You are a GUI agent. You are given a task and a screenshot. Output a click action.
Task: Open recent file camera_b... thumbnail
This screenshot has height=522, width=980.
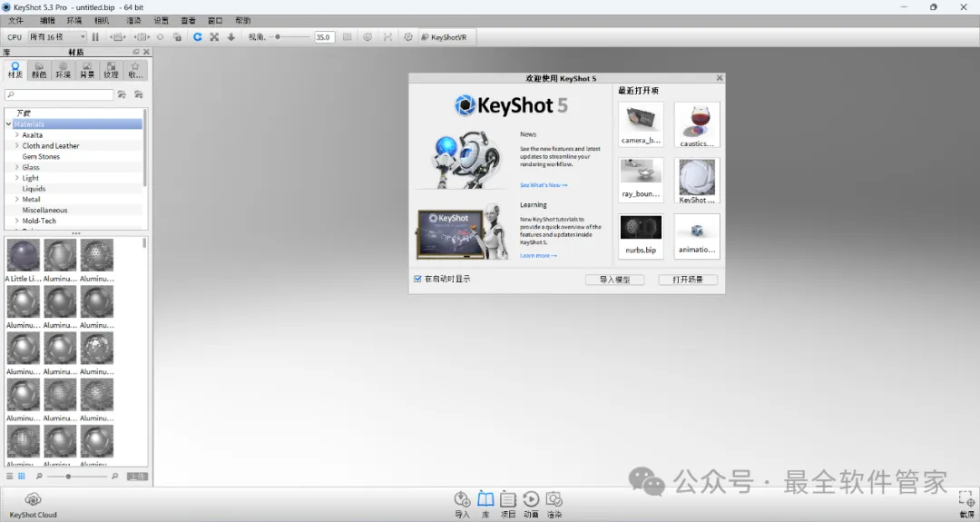[641, 124]
